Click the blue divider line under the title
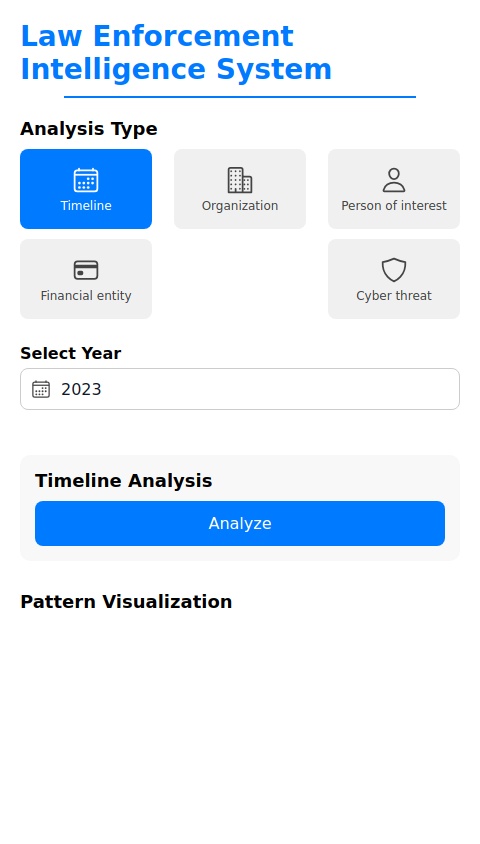The width and height of the screenshot is (480, 844). click(x=240, y=97)
